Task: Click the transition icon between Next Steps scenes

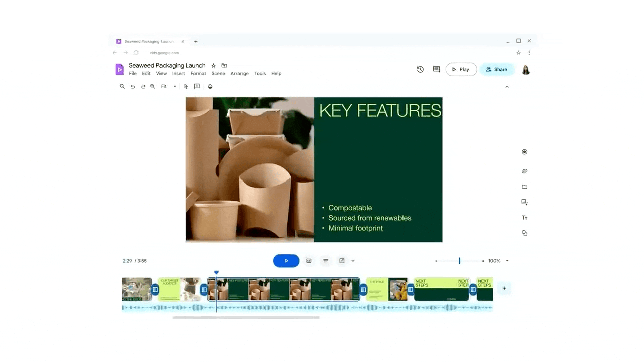Action: pyautogui.click(x=473, y=289)
